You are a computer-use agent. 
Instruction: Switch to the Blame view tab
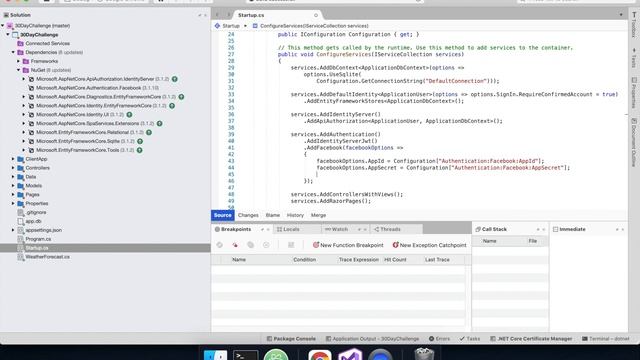coord(273,215)
